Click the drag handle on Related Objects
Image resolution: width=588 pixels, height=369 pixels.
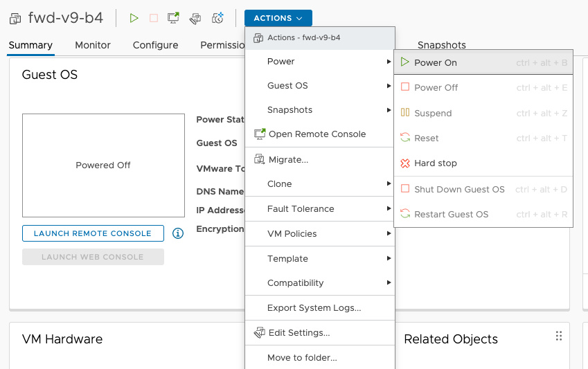pos(558,336)
